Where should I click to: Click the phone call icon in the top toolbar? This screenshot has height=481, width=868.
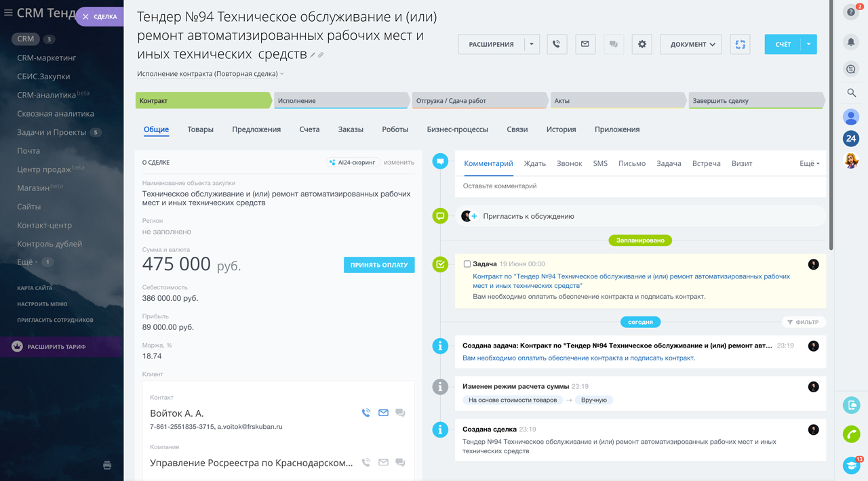click(x=556, y=44)
